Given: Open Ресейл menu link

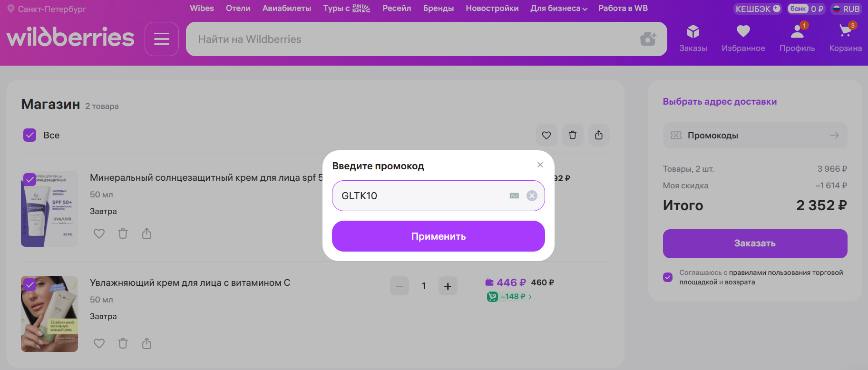Looking at the screenshot, I should click(397, 8).
